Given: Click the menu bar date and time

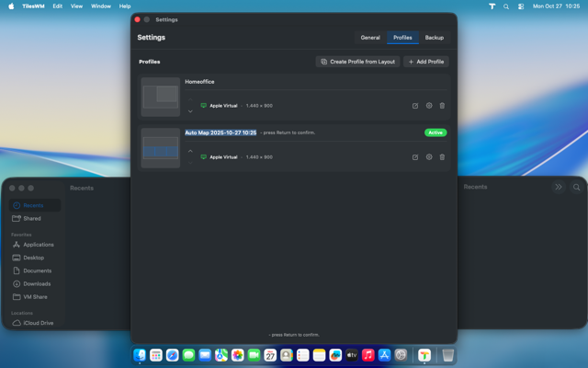Looking at the screenshot, I should pos(556,6).
